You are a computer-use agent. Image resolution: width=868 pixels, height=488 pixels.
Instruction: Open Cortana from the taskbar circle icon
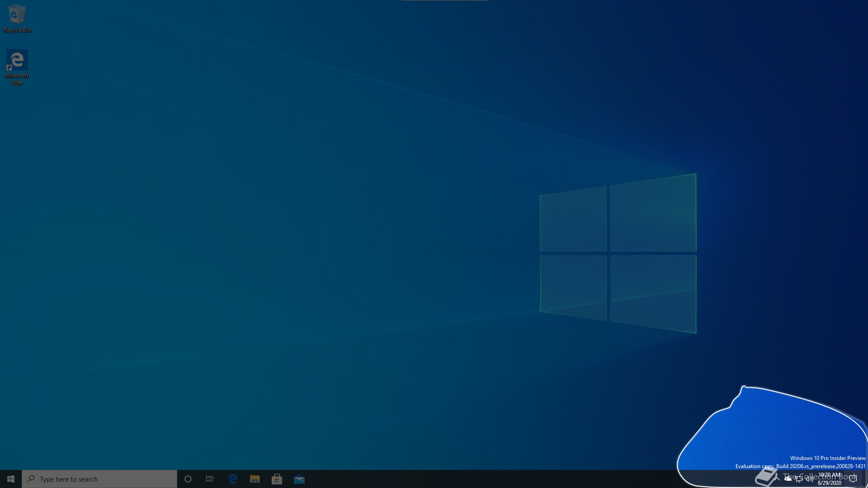[x=188, y=479]
